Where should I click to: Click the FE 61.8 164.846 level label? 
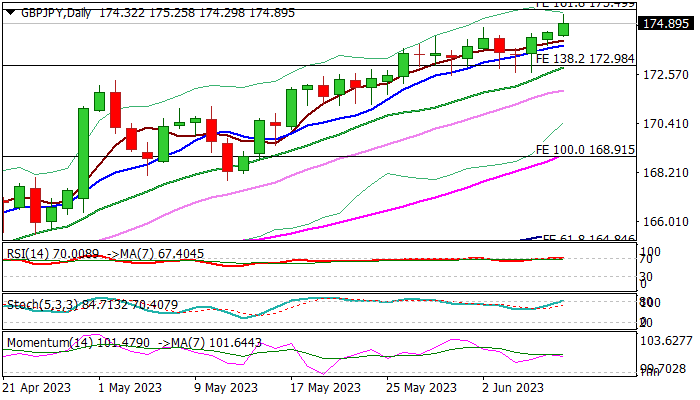tap(588, 238)
